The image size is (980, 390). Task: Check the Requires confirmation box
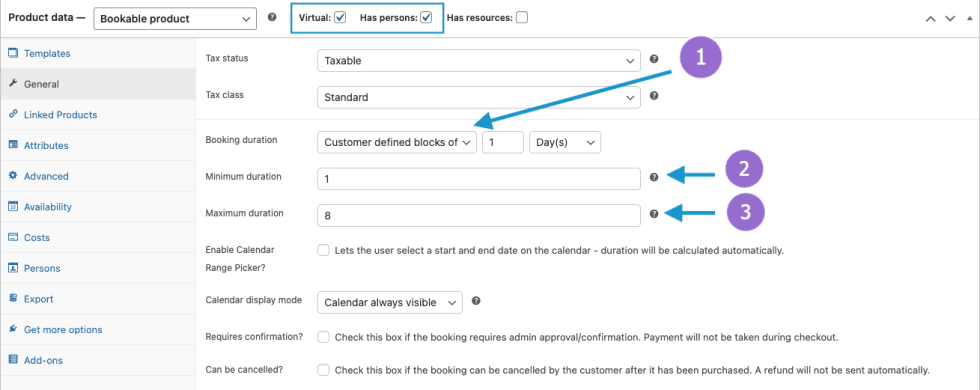323,337
